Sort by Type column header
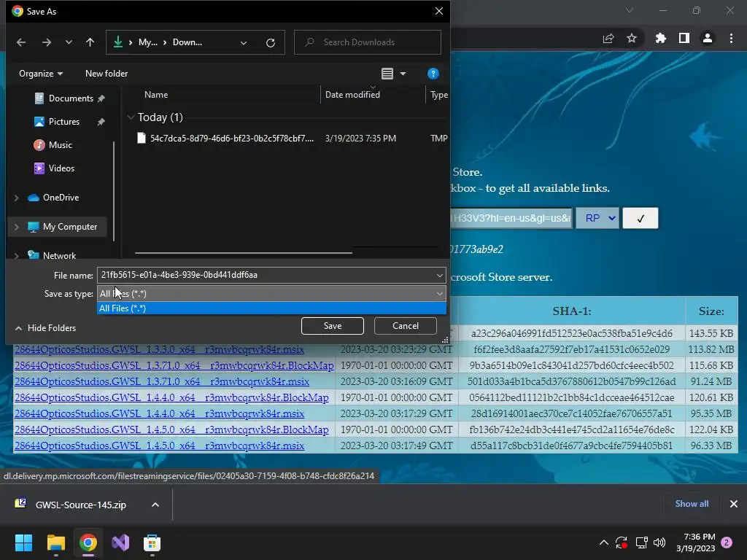747x560 pixels. coord(438,95)
